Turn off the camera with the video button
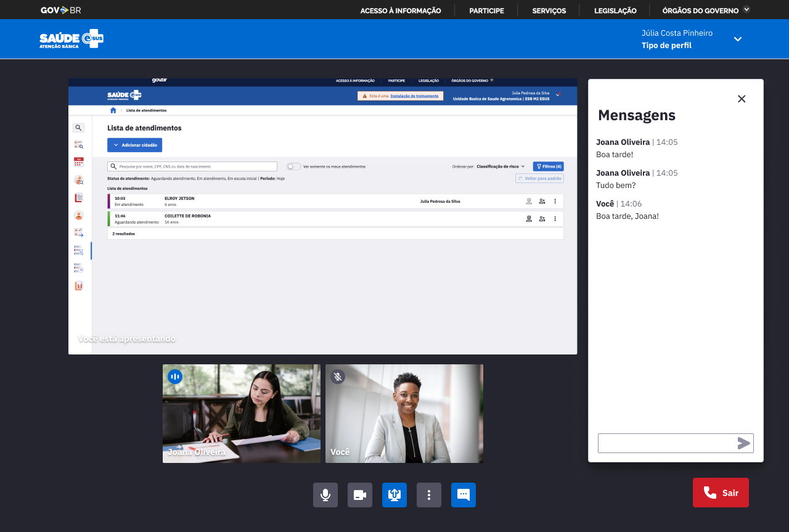This screenshot has width=789, height=532. 360,495
